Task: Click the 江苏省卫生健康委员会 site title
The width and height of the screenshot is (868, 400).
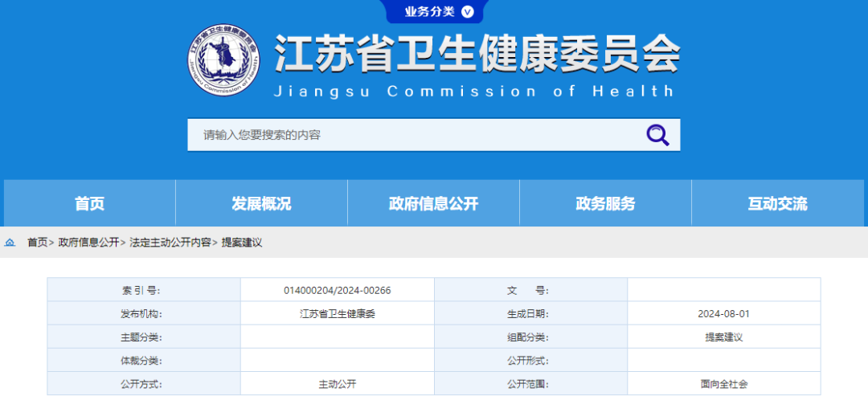Action: coord(477,55)
